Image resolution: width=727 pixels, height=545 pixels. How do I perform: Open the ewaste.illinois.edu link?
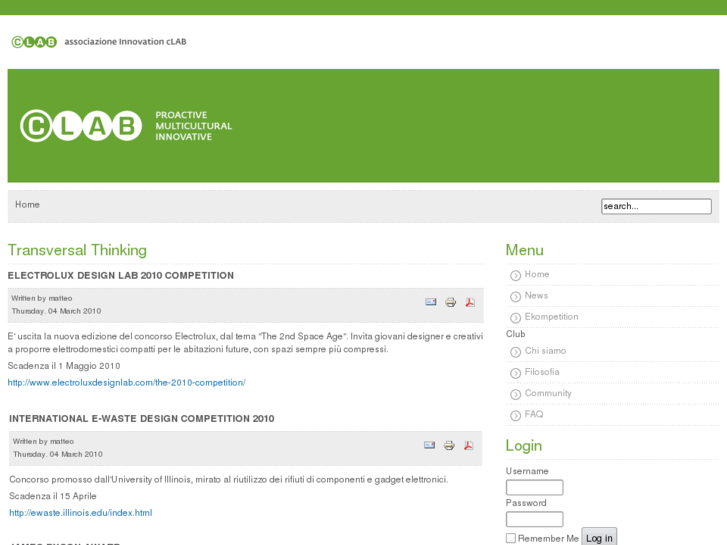[x=81, y=513]
